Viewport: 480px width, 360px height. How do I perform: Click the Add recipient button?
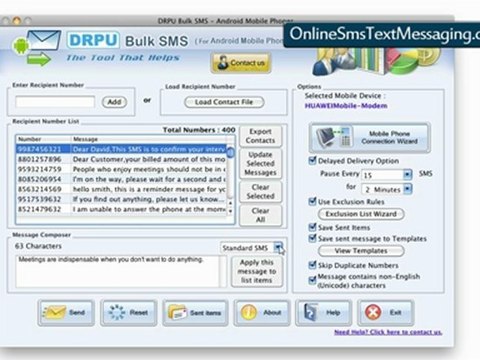[x=114, y=102]
